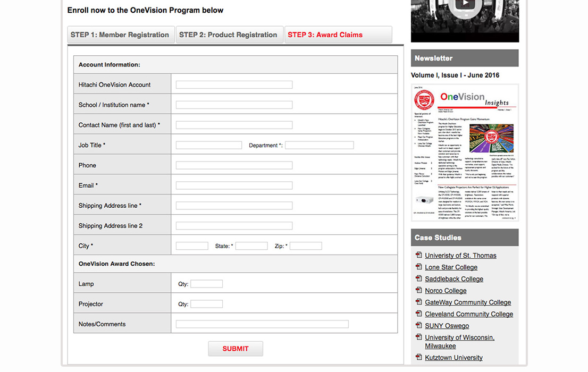Open University of Wisconsin, Milwaukee case study
This screenshot has height=372, width=588.
click(460, 342)
